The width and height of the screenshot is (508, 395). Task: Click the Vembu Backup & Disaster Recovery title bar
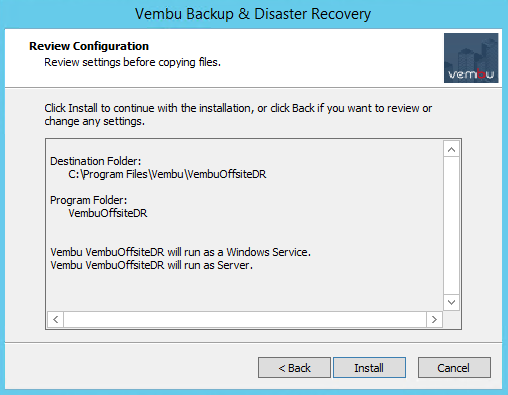pos(253,14)
